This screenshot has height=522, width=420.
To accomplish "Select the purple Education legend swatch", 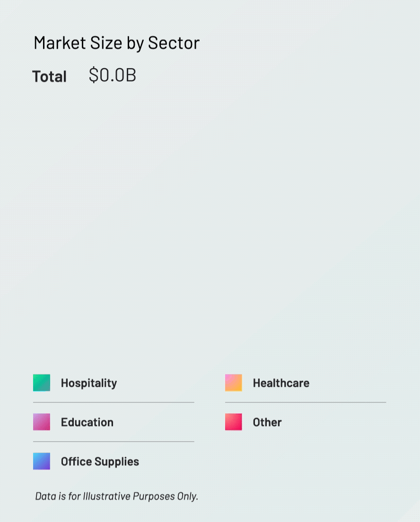I will pyautogui.click(x=42, y=422).
